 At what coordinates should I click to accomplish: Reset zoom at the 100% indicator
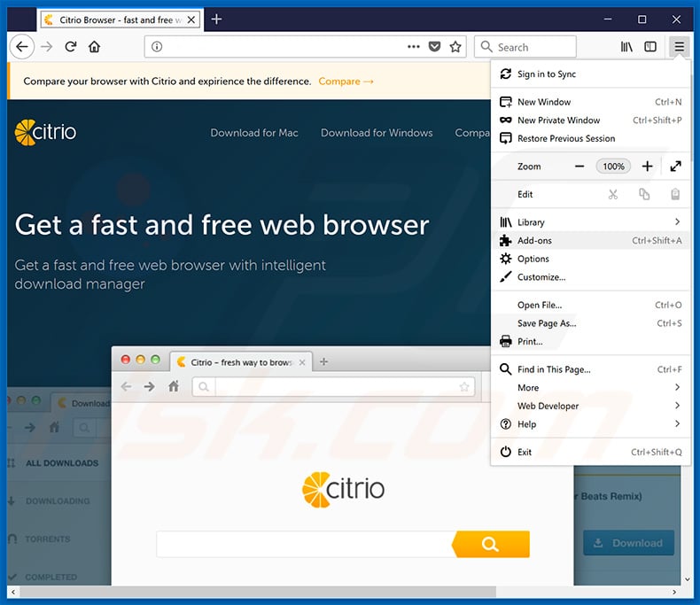[613, 167]
